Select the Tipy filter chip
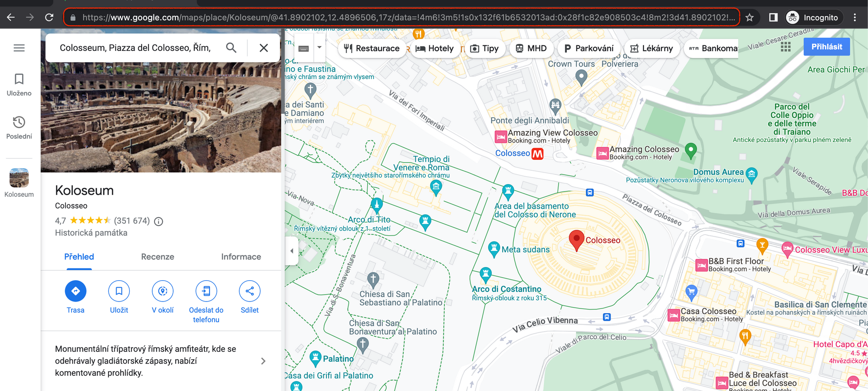868x391 pixels. tap(485, 48)
